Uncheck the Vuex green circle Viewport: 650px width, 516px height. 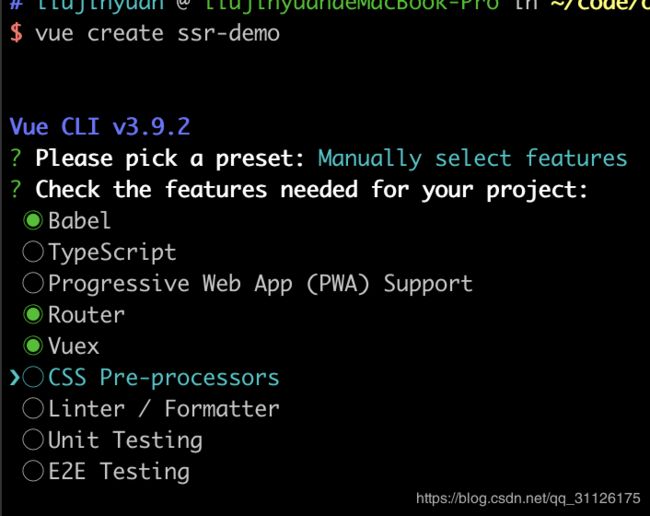point(33,346)
